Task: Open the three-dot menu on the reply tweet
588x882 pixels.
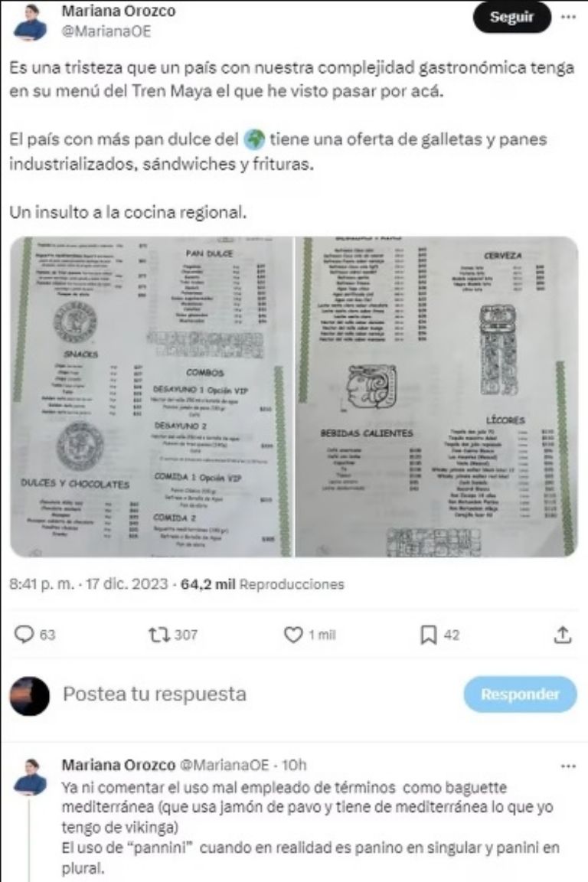Action: pos(568,766)
